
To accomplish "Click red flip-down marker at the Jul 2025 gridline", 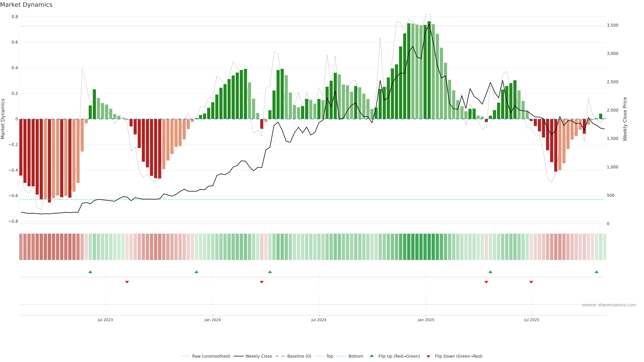I will tap(531, 282).
